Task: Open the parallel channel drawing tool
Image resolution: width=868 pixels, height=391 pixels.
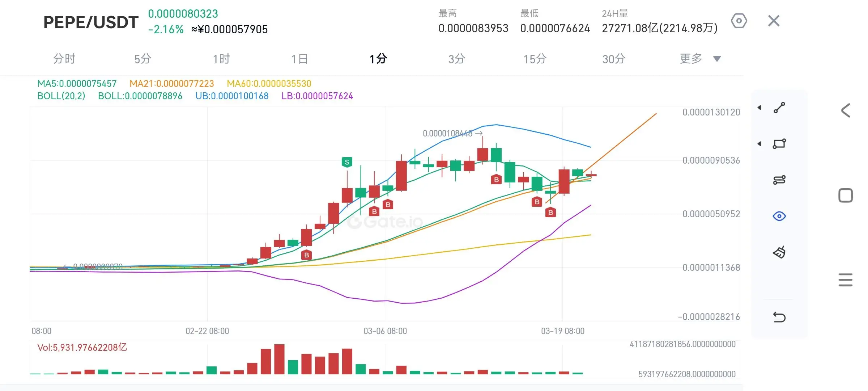Action: [x=779, y=180]
